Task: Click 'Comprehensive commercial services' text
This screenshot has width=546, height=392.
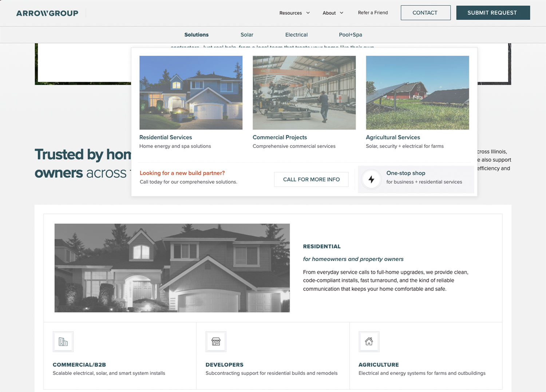Action: click(x=294, y=146)
